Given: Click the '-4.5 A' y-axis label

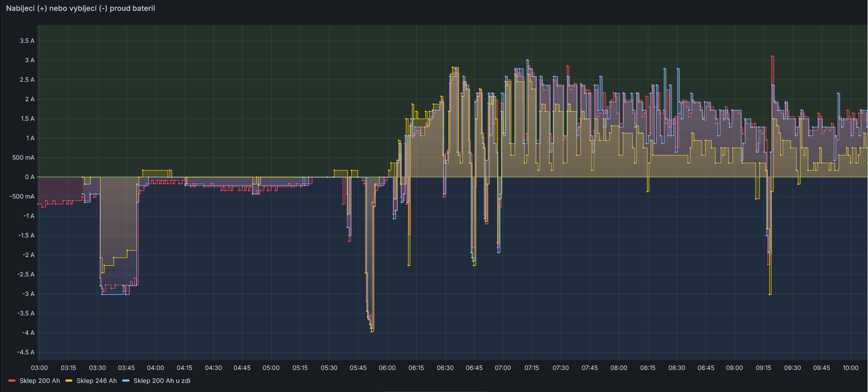Looking at the screenshot, I should click(26, 352).
